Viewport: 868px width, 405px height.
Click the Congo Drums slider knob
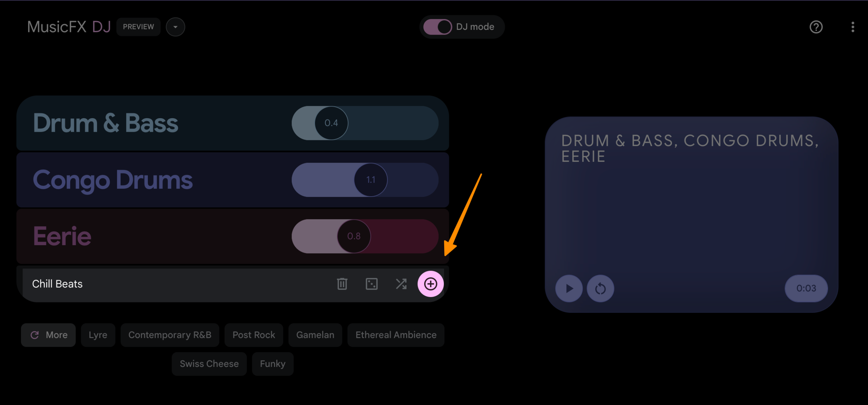click(x=371, y=180)
